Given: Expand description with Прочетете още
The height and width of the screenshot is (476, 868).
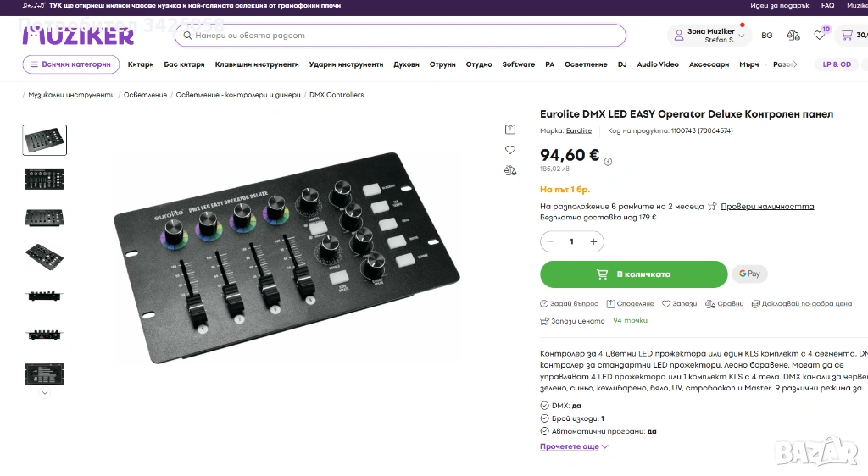Looking at the screenshot, I should (x=574, y=446).
